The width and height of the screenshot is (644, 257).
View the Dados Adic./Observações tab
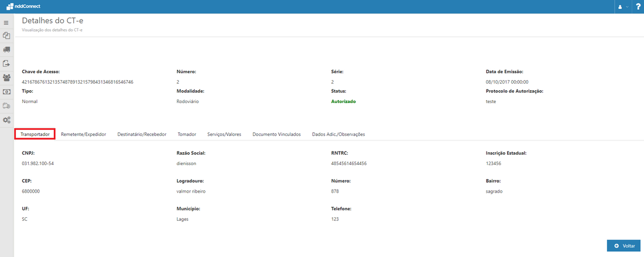338,134
